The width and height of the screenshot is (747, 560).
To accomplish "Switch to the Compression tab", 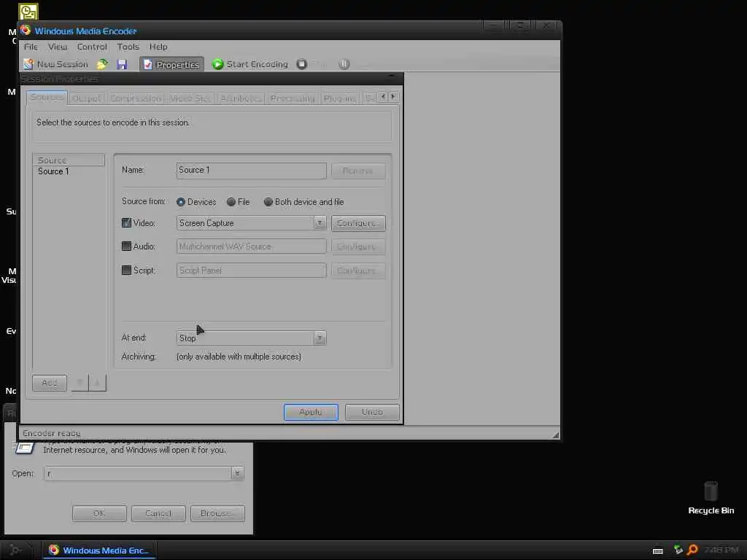I will coord(135,98).
